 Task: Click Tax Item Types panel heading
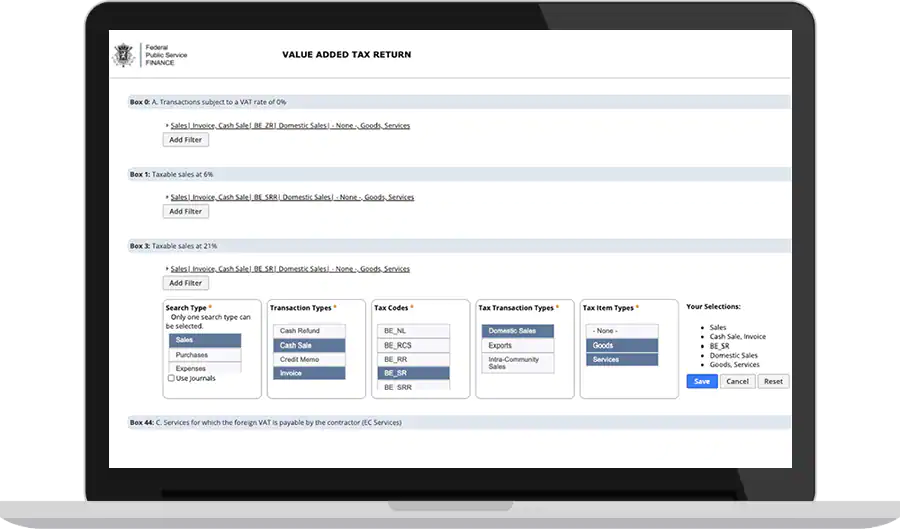tap(608, 308)
